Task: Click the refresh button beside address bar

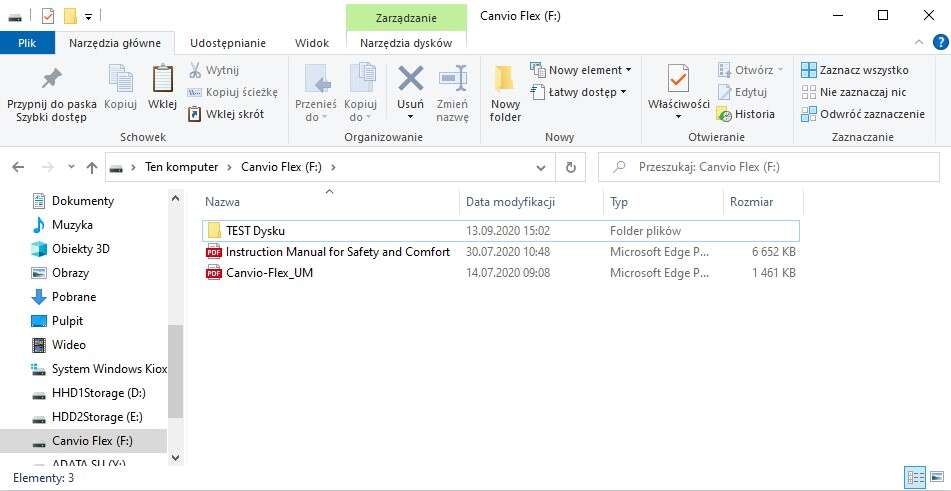Action: (x=570, y=167)
